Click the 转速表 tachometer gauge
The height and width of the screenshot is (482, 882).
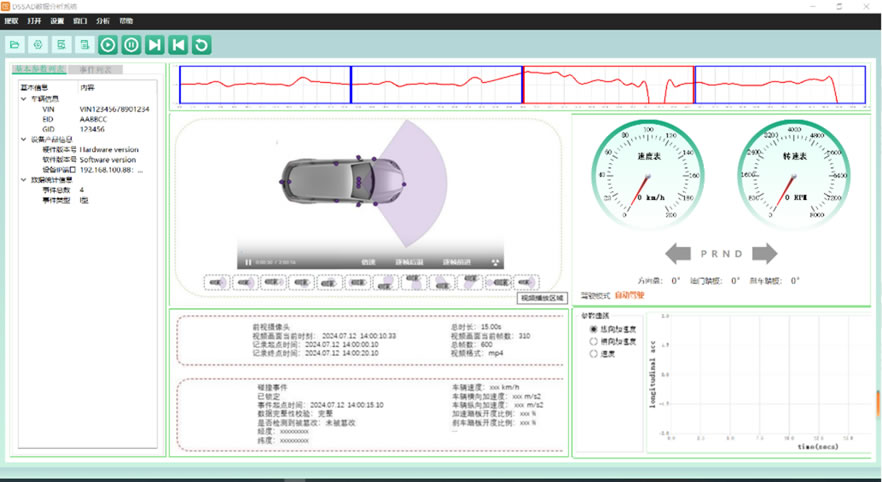(794, 175)
